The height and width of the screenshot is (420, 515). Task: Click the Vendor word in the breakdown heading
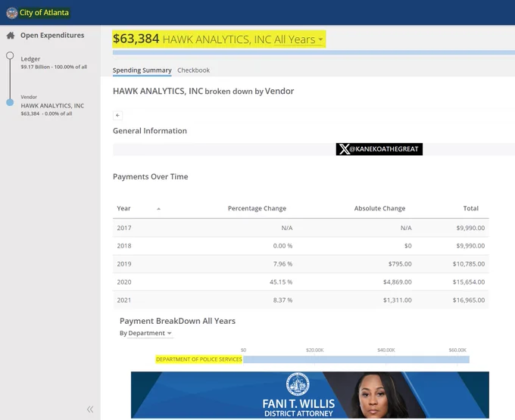tap(279, 91)
